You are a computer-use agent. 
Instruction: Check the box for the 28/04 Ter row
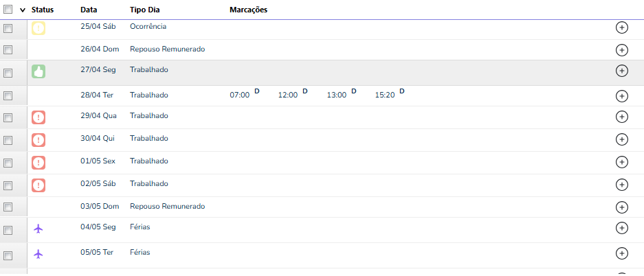point(8,95)
